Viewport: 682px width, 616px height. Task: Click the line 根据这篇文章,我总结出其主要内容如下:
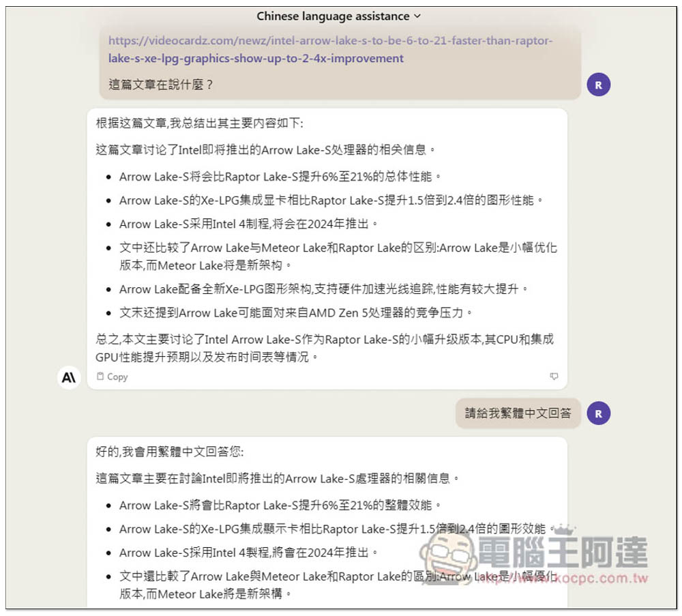(199, 123)
